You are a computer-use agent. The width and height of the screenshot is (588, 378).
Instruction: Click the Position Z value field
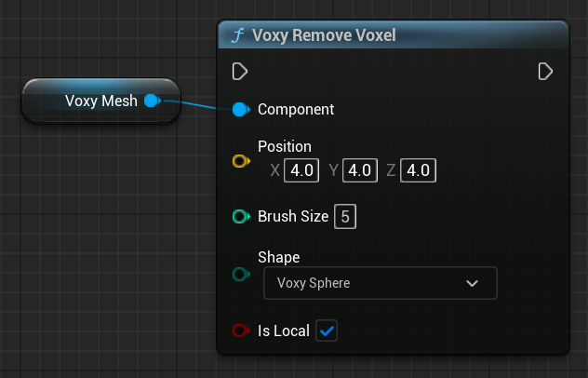pos(418,170)
